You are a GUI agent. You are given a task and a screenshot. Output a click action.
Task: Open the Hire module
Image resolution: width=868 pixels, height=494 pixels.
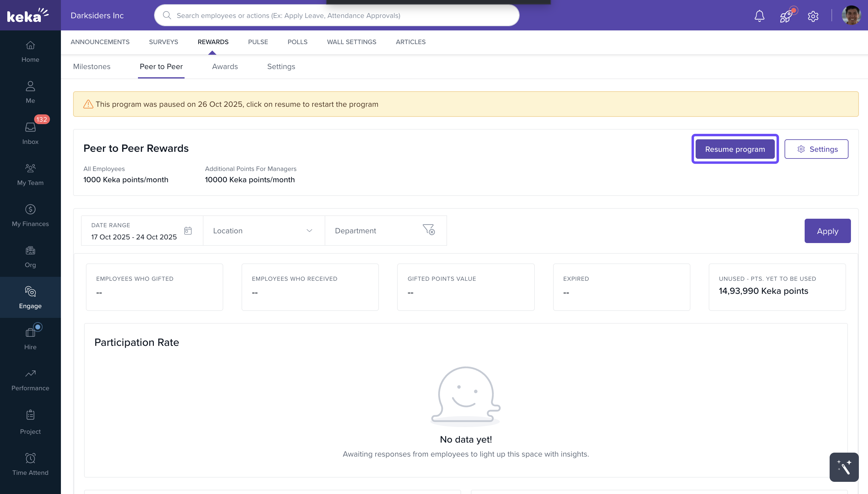[x=30, y=339]
